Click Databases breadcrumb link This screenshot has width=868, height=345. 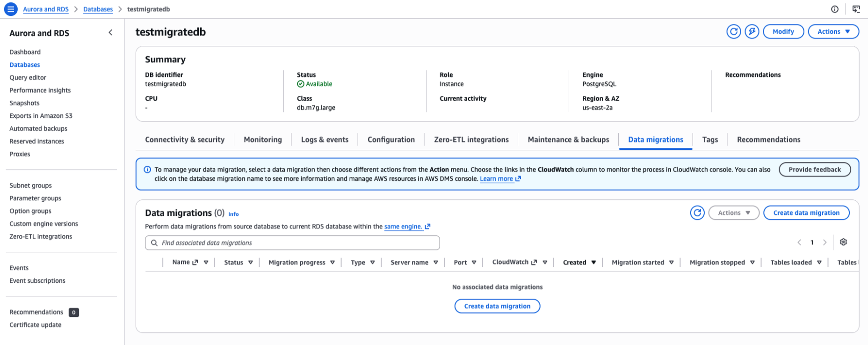click(x=98, y=9)
